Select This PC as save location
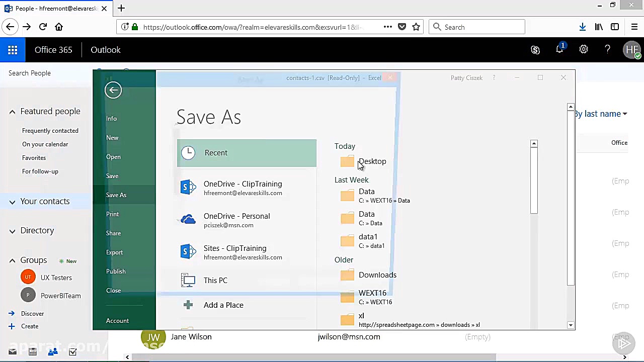 click(215, 280)
